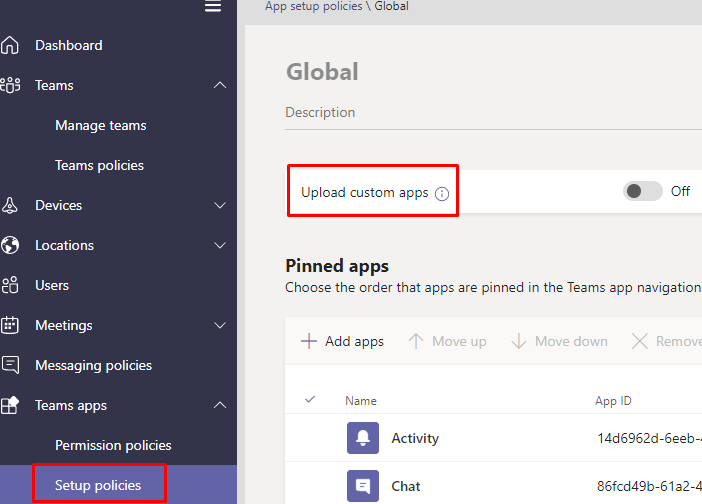Viewport: 702px width, 504px height.
Task: Click the Messaging policies chat icon
Action: (x=10, y=365)
